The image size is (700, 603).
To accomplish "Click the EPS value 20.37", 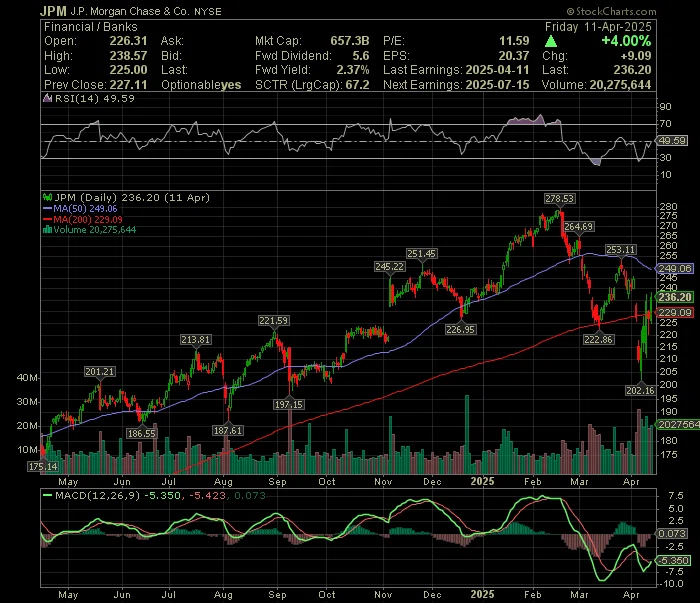I will coord(514,56).
